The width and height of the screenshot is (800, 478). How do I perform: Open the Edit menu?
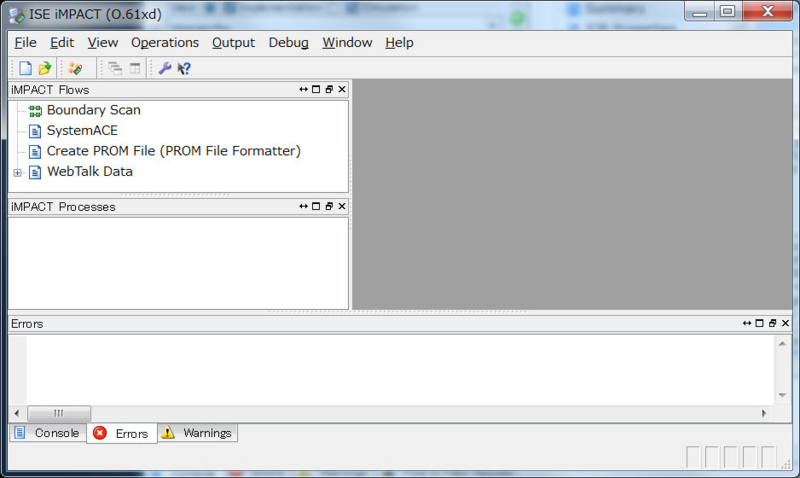[62, 43]
